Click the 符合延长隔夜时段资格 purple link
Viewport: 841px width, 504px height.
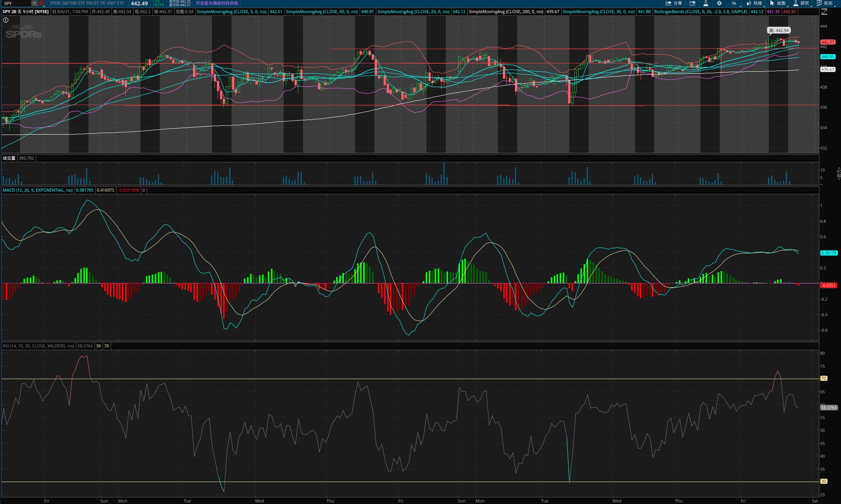click(x=217, y=3)
